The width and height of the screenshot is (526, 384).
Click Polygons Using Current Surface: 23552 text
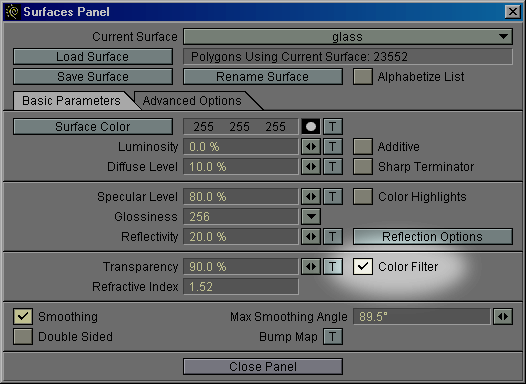(299, 57)
